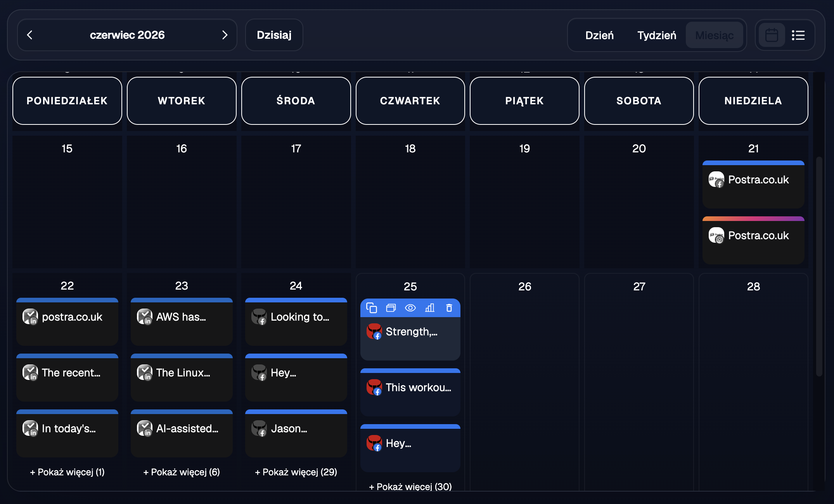Preview the Strength post with the eye icon
This screenshot has width=834, height=504.
click(410, 308)
